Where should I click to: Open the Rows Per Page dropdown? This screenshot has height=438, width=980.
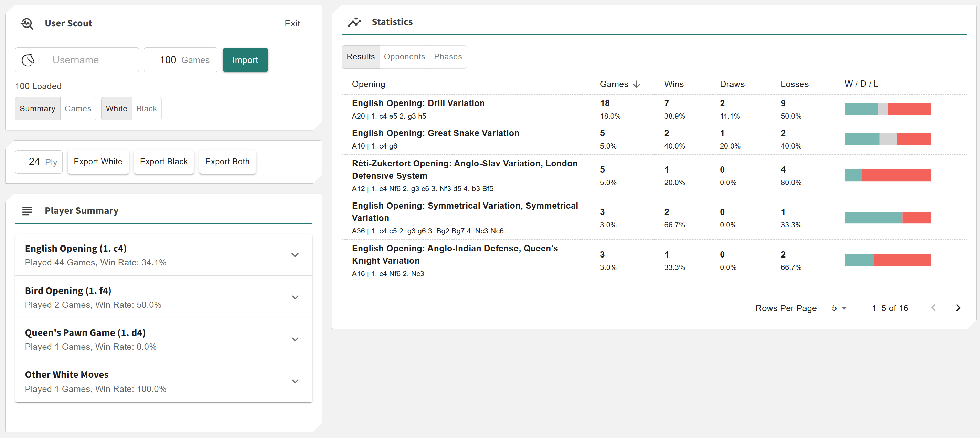point(839,308)
